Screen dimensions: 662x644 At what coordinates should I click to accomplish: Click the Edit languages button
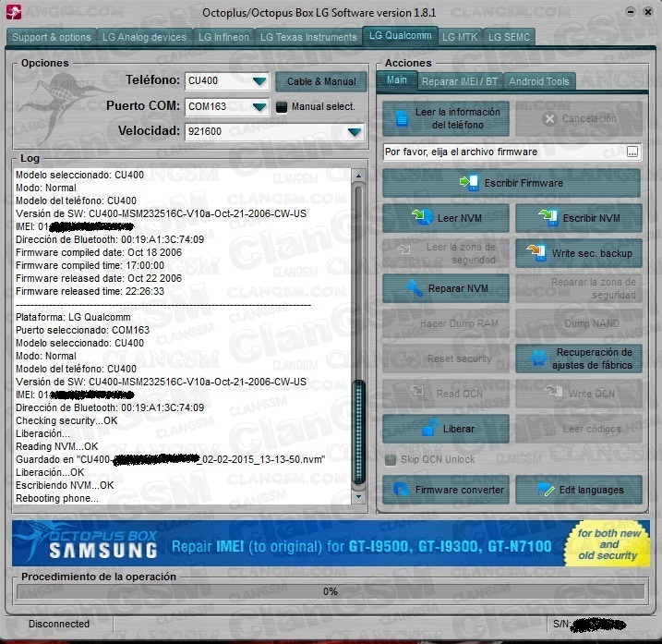coord(578,490)
